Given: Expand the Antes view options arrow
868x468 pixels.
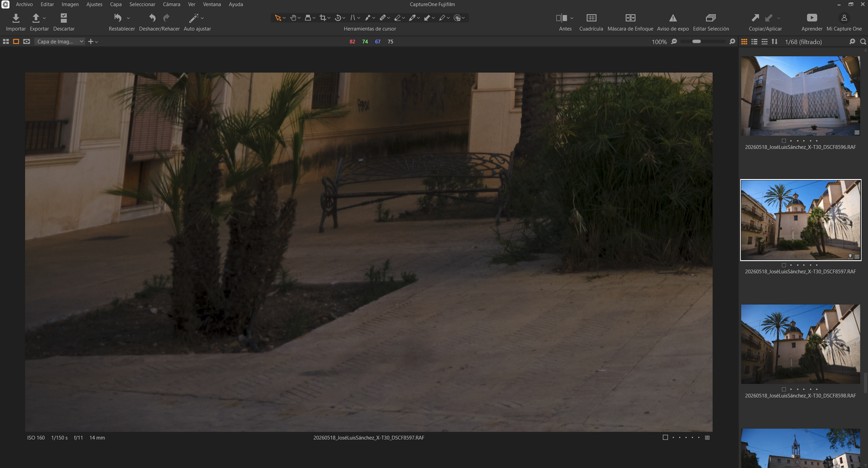Looking at the screenshot, I should point(572,18).
